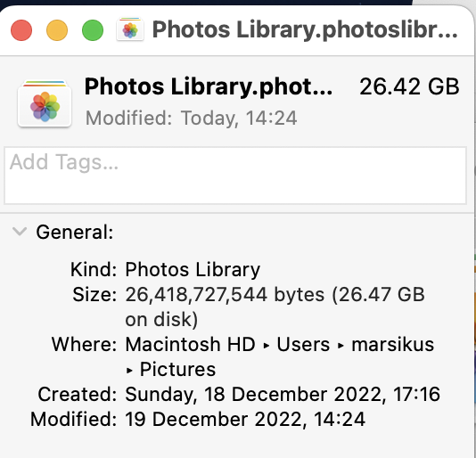Click the Kind value Photos Library

coord(193,269)
